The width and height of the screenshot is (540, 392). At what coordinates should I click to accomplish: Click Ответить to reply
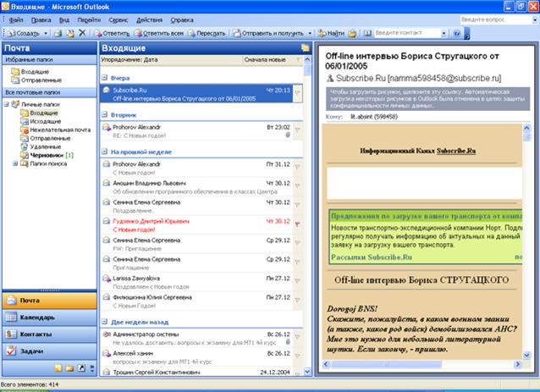pyautogui.click(x=112, y=33)
